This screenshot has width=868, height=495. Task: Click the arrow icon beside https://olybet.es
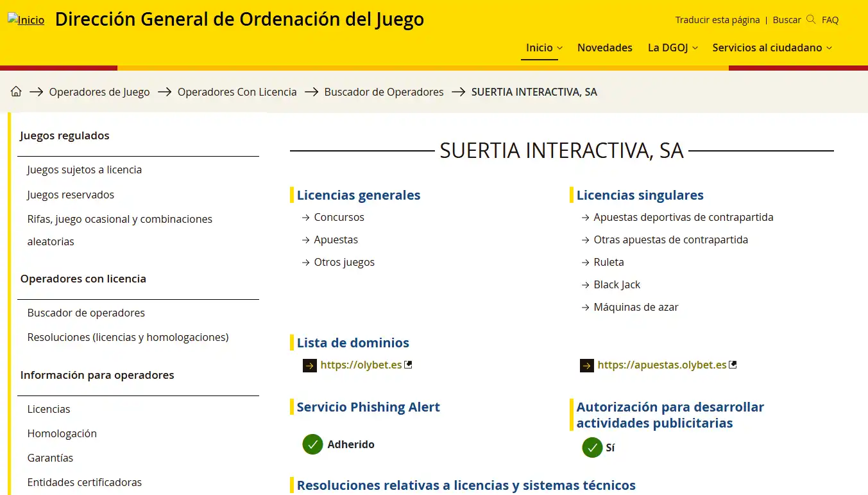(x=310, y=365)
